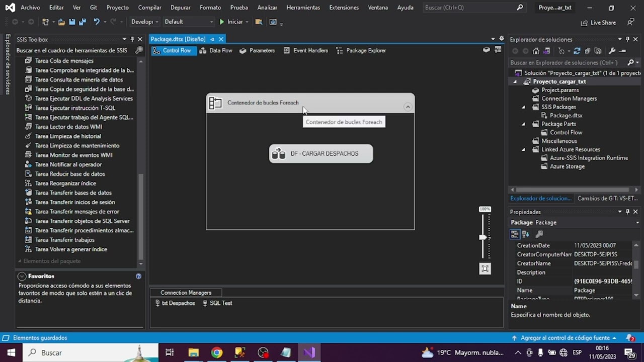Collapse the Package Parts node

(523, 124)
